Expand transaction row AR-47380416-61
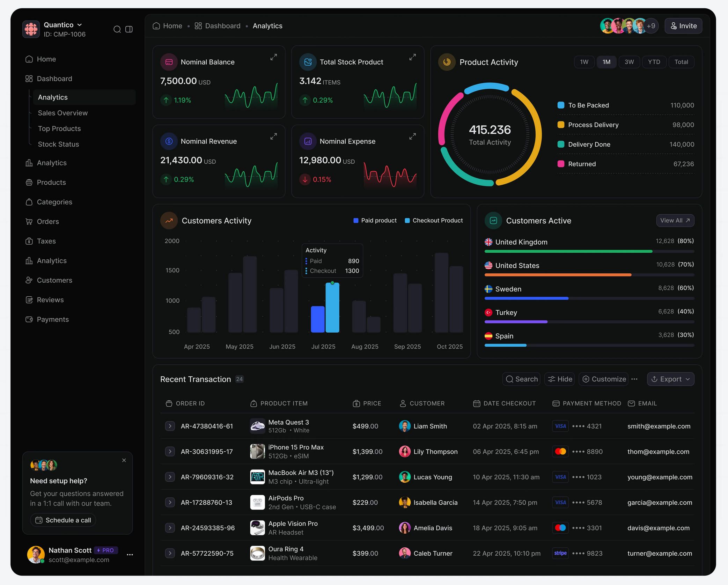728x585 pixels. pos(170,426)
